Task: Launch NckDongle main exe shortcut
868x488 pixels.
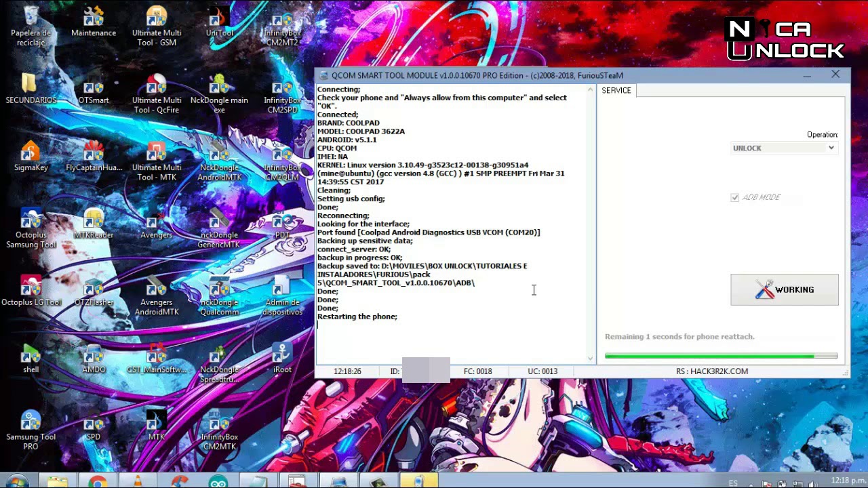Action: pos(219,93)
